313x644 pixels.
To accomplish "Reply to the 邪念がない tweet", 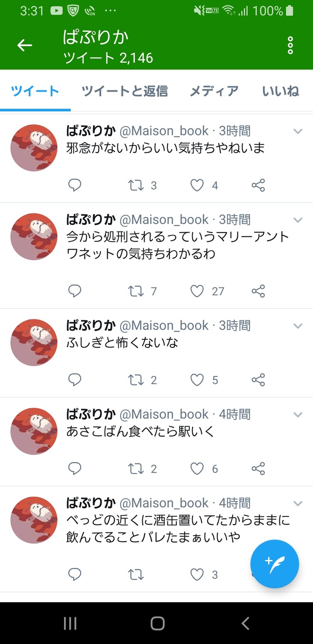I will click(x=75, y=185).
